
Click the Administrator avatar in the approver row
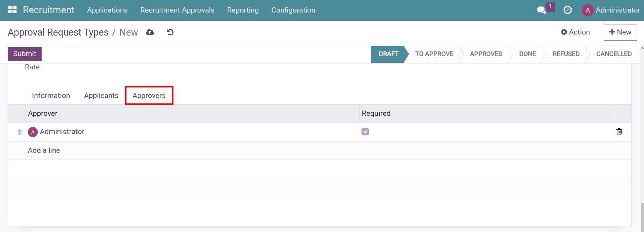[33, 132]
